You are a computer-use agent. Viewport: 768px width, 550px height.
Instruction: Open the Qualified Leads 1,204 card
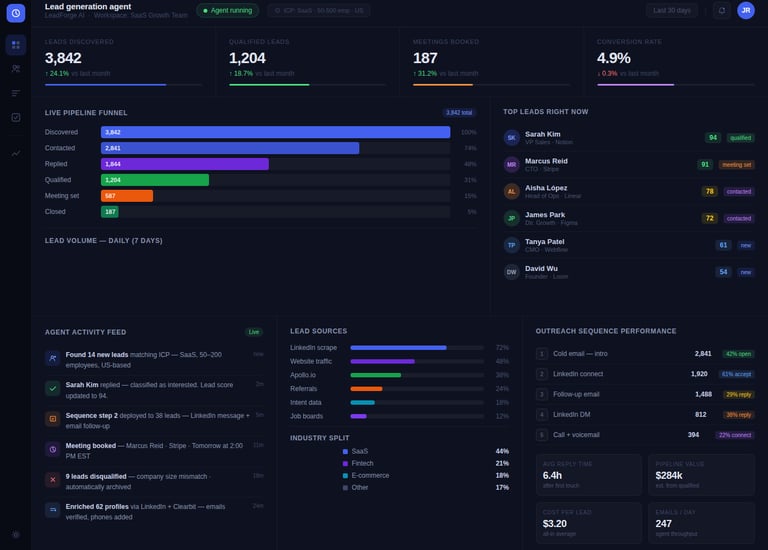click(307, 62)
